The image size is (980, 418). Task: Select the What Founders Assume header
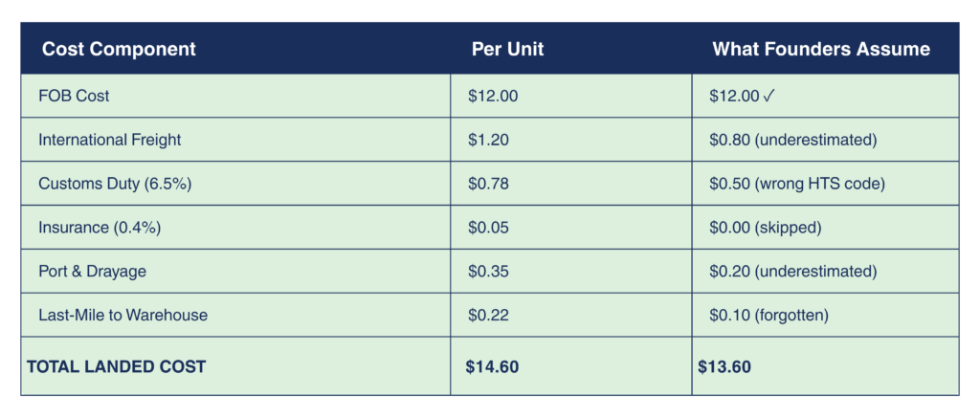(x=820, y=50)
